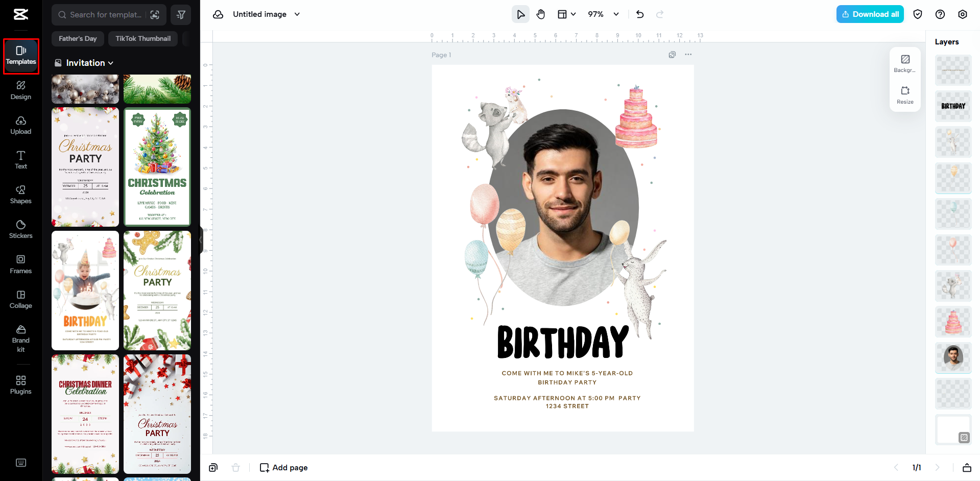Select the Design tool in the sidebar
The image size is (980, 481).
[20, 91]
